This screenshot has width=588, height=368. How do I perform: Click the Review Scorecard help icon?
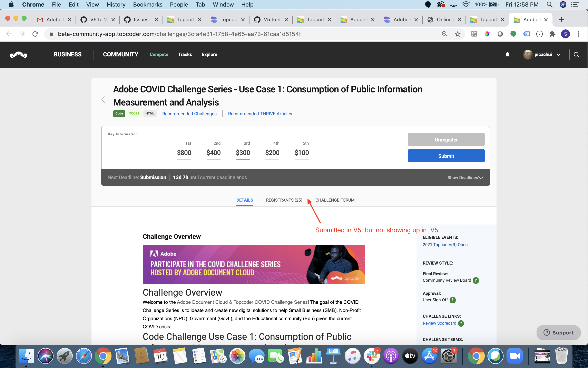pos(461,323)
